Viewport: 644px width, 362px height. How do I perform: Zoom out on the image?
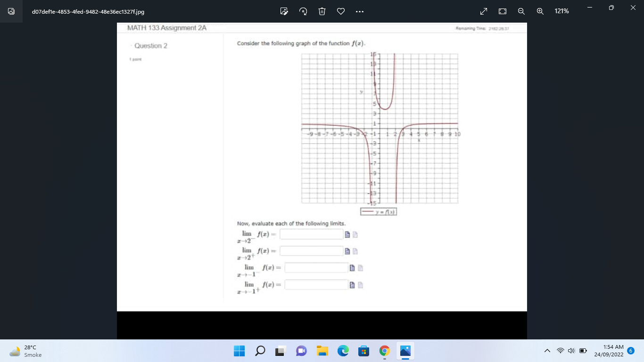(521, 11)
